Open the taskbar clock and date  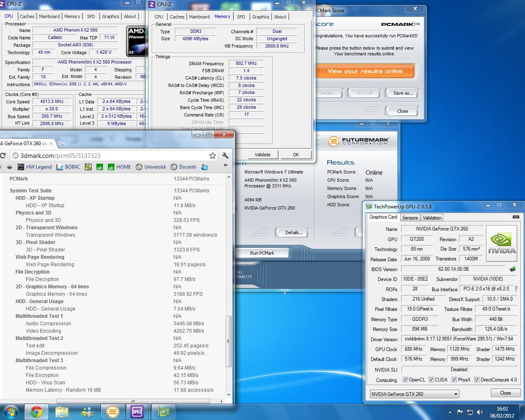click(502, 412)
